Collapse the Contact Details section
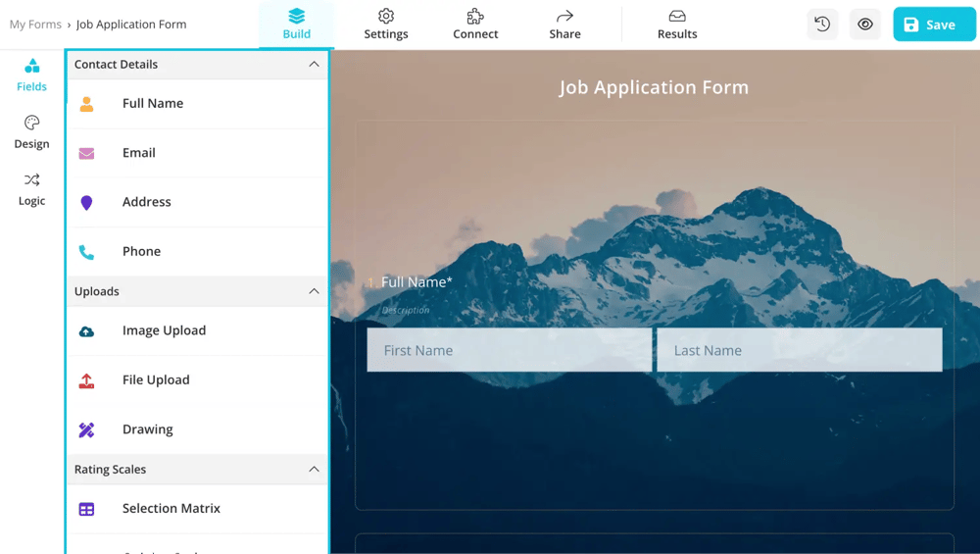This screenshot has width=980, height=554. [x=314, y=65]
